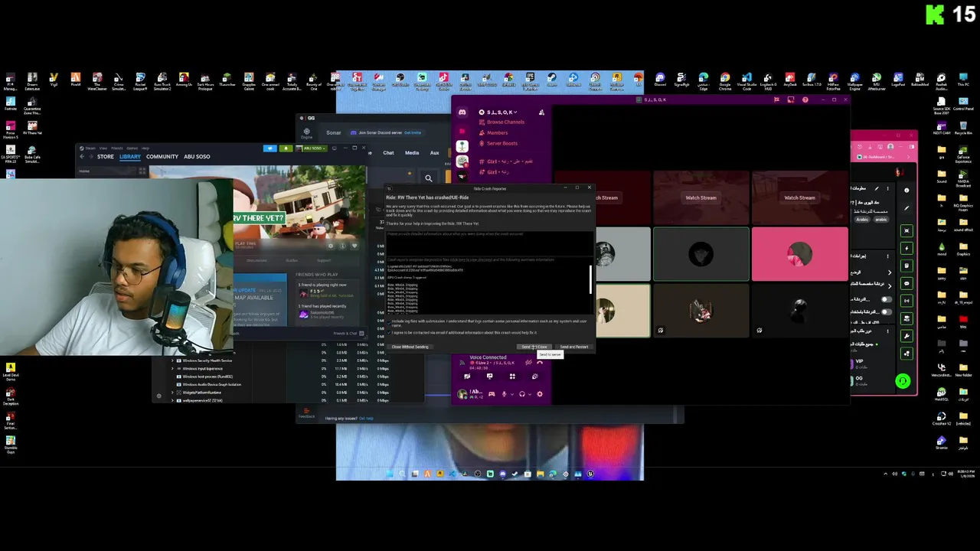Expand wallpaperservice32 row in Task Manager
980x551 pixels.
click(172, 400)
